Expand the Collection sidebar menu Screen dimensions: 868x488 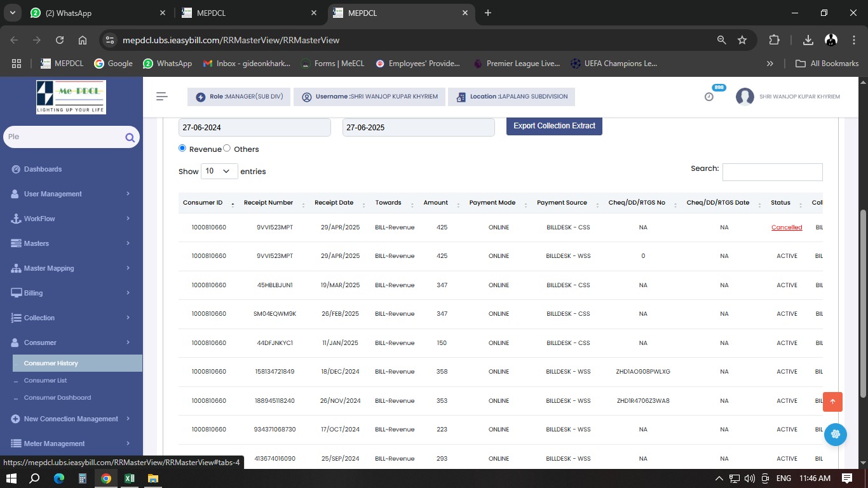(71, 318)
